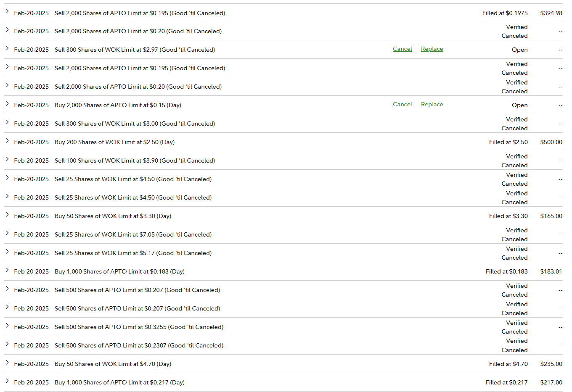
Task: Expand the Buy 1,000 APTO at $0.217 order
Action: pos(7,381)
